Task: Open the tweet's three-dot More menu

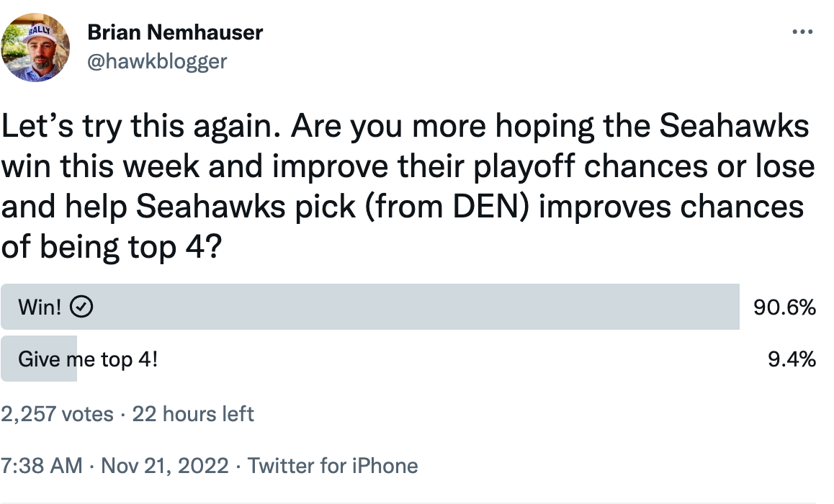Action: coord(802,32)
